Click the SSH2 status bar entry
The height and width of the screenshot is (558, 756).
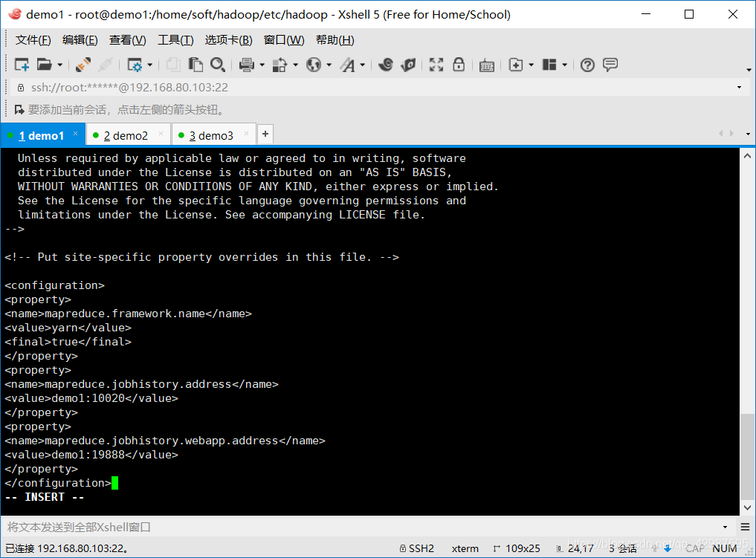(417, 548)
